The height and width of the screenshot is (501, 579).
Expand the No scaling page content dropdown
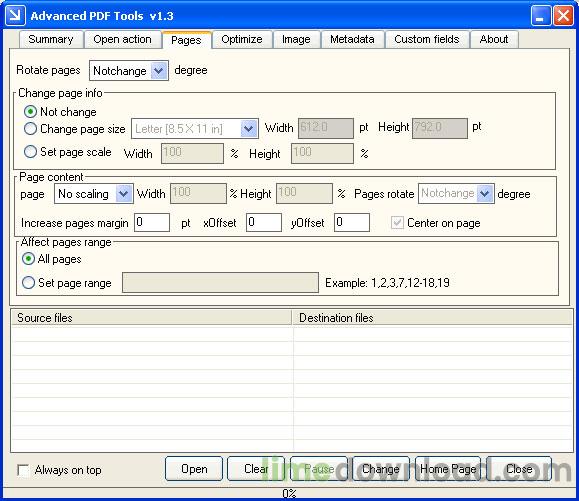point(94,193)
